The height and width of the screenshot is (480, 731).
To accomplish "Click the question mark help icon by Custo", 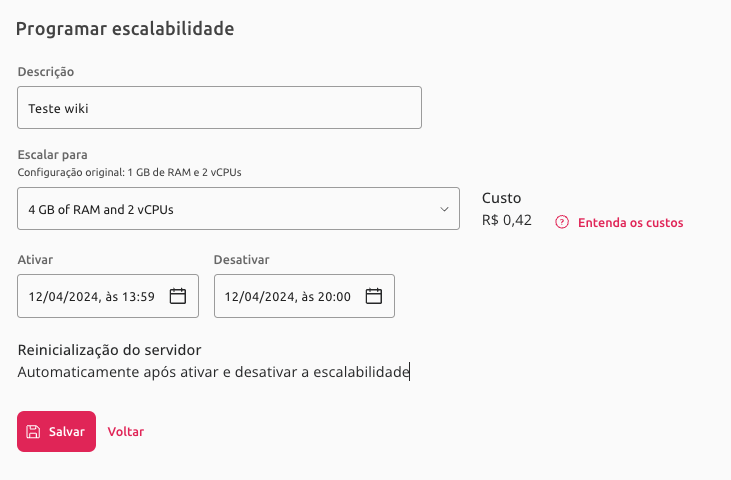I will point(562,222).
